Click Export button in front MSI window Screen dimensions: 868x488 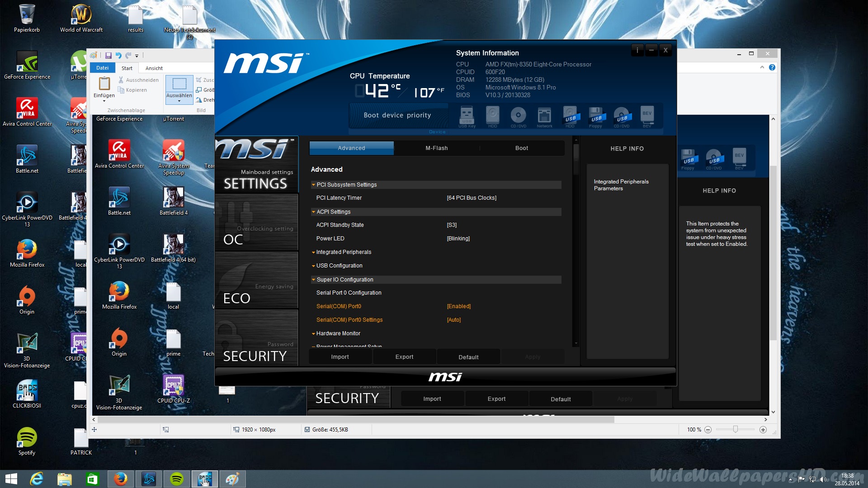tap(404, 357)
